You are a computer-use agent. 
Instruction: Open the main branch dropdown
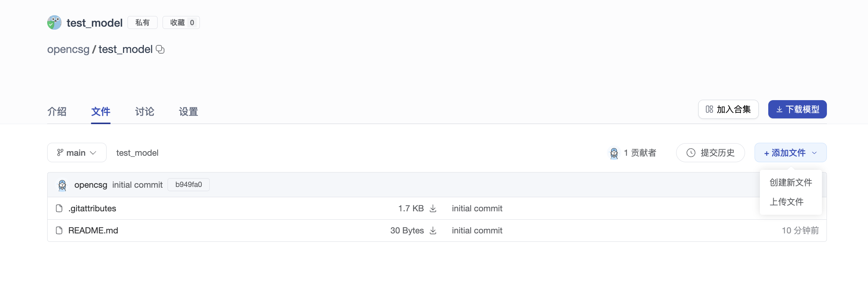click(x=77, y=153)
